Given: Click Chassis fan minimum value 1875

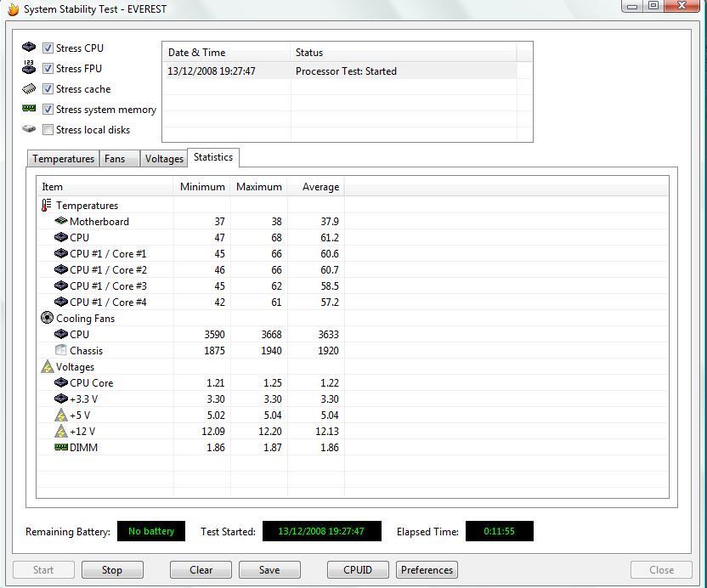Looking at the screenshot, I should tap(214, 351).
